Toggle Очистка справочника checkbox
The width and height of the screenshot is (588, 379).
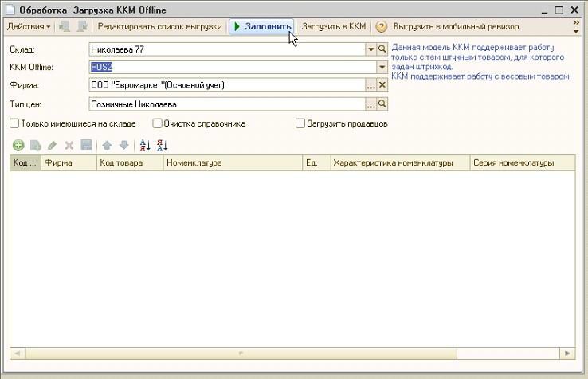[x=157, y=123]
